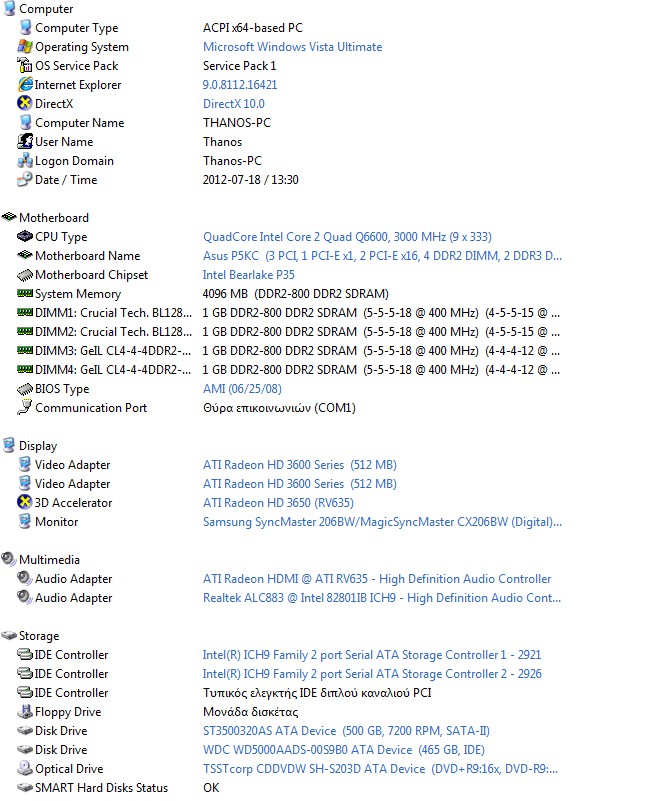The image size is (649, 801).
Task: Click the Communication Port icon
Action: [x=25, y=407]
